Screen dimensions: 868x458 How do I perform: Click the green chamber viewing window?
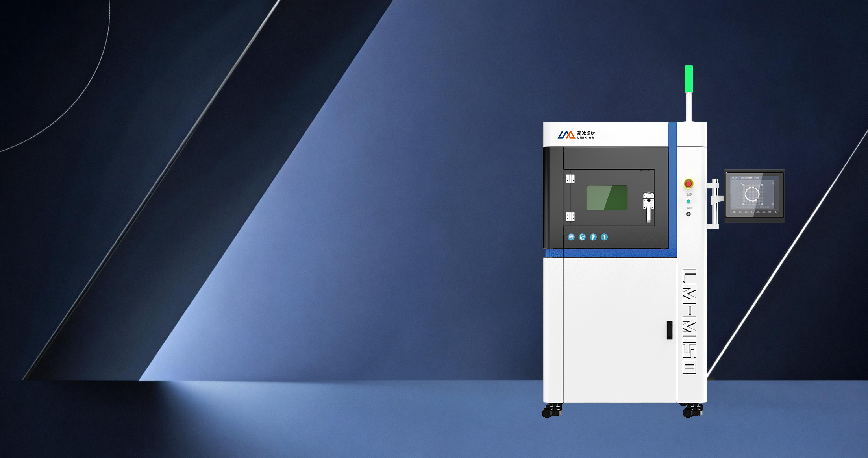(607, 198)
